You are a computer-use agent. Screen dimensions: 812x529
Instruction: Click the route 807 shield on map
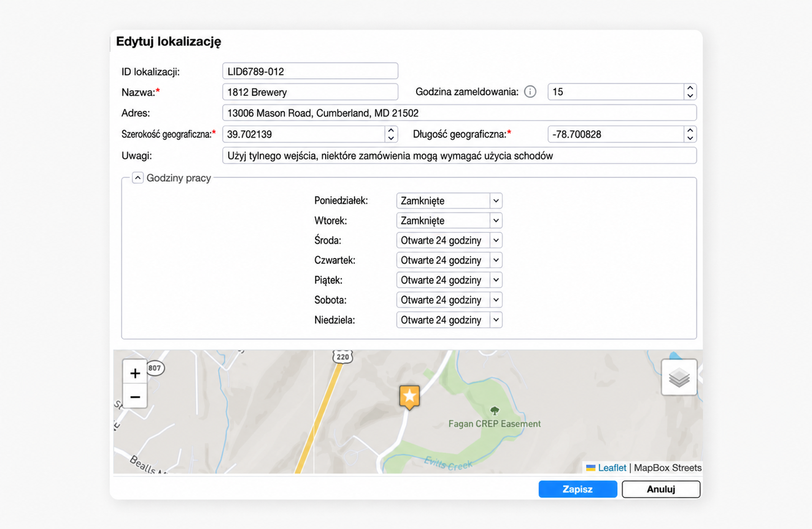pos(155,368)
